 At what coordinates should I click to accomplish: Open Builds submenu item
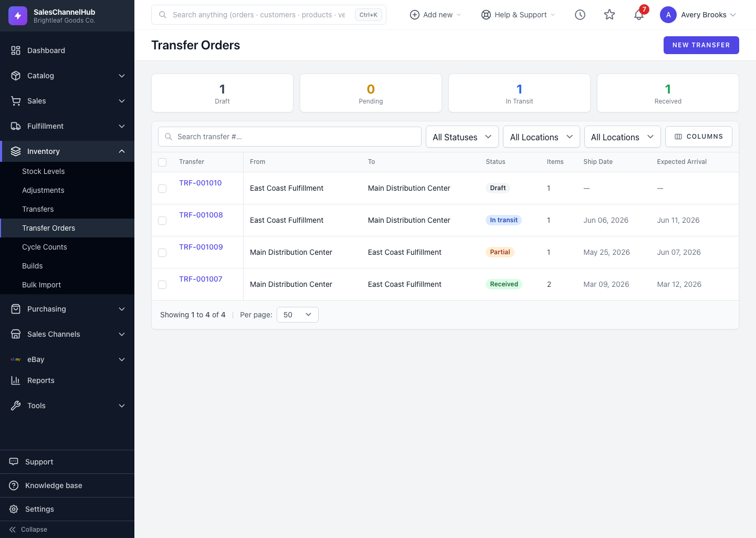(67, 266)
